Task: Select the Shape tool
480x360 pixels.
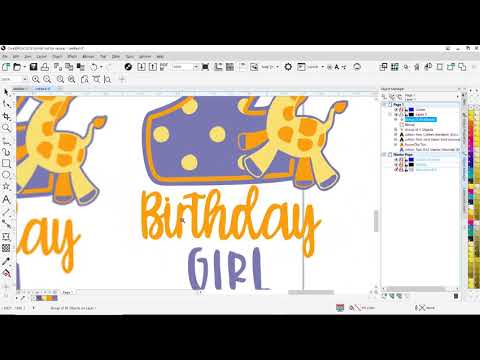Action: tap(6, 104)
